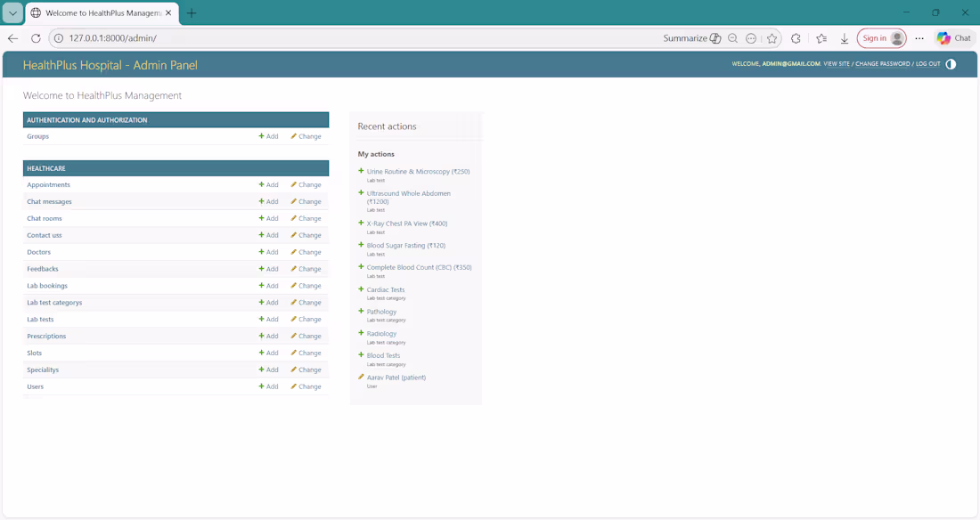Reload the page with the refresh icon
Image resolution: width=980 pixels, height=520 pixels.
click(35, 37)
